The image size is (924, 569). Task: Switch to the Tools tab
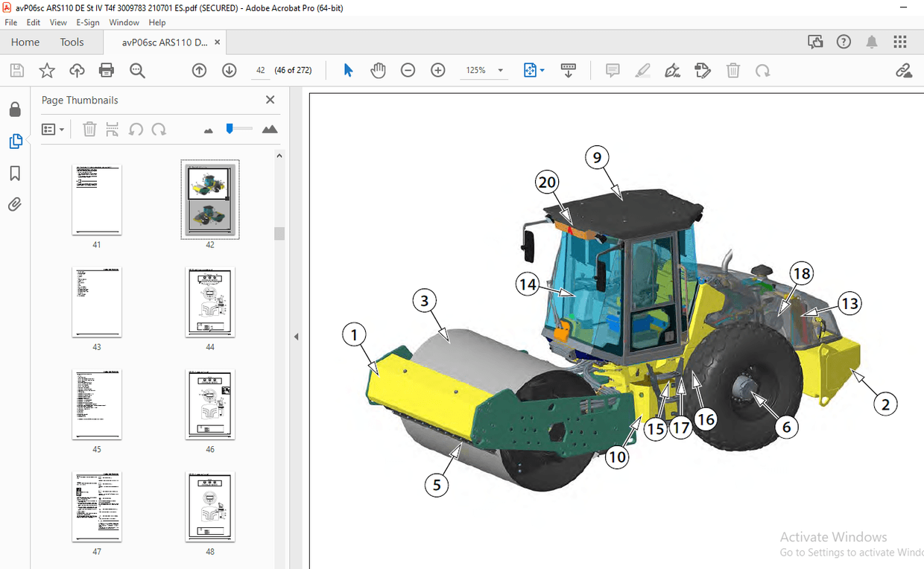(72, 42)
